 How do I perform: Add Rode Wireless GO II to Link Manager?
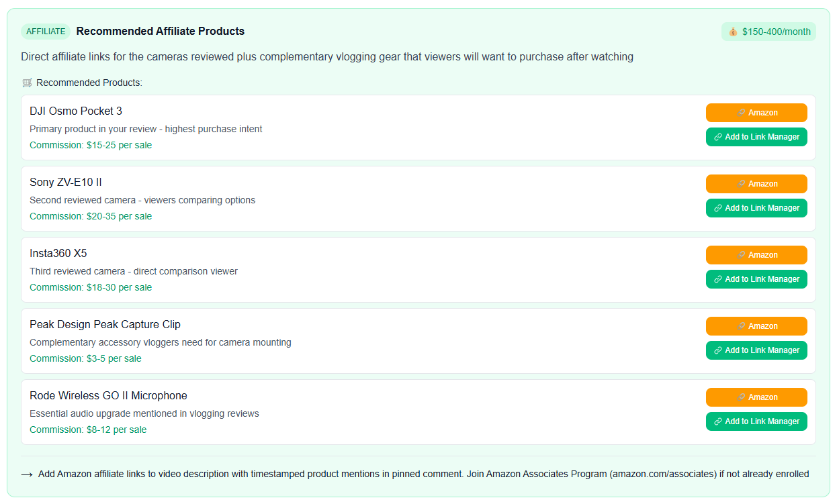(756, 421)
